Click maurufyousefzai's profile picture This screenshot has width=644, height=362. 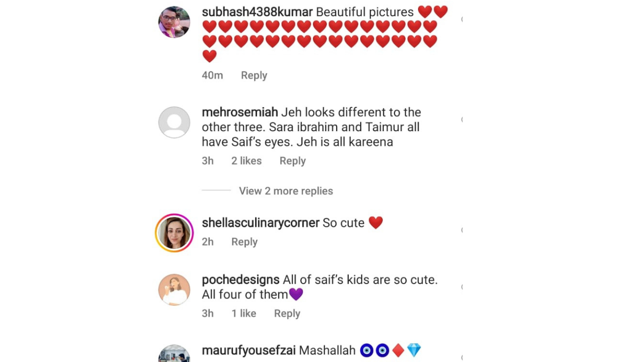tap(174, 354)
